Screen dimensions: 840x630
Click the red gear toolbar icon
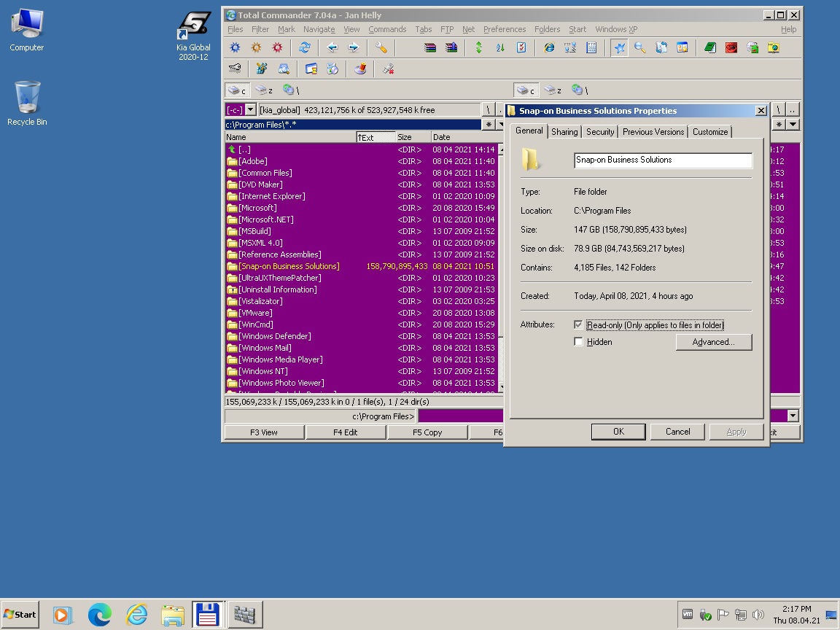point(277,47)
